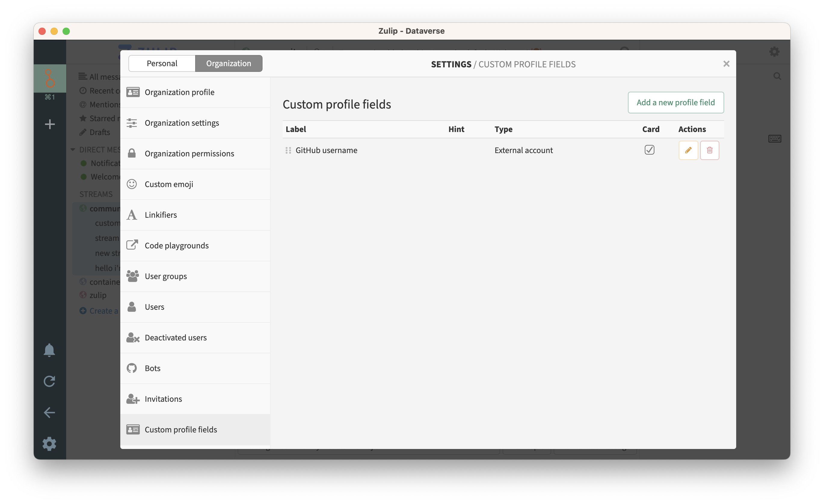Click the pencil edit icon for GitHub username
The image size is (824, 504).
click(688, 150)
